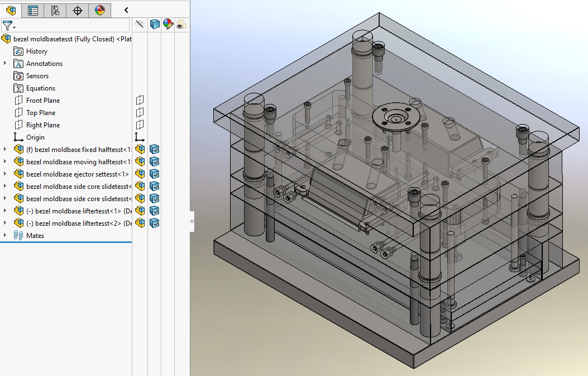The height and width of the screenshot is (376, 588).
Task: Expand the Mates folder
Action: tap(5, 235)
